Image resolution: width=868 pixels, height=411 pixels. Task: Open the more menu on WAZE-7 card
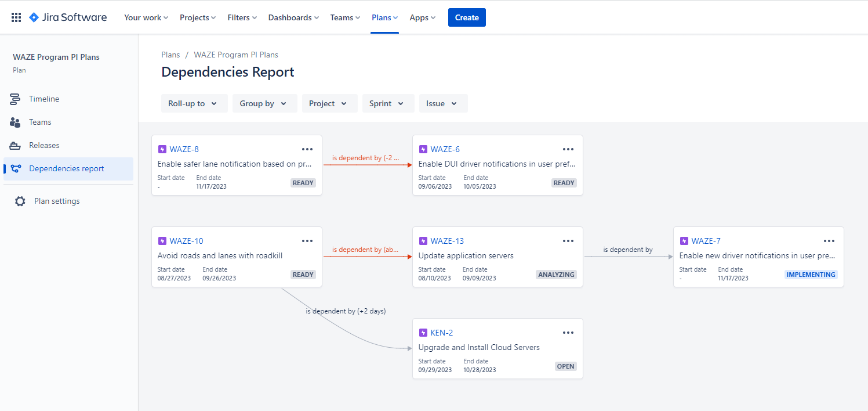[x=829, y=241]
